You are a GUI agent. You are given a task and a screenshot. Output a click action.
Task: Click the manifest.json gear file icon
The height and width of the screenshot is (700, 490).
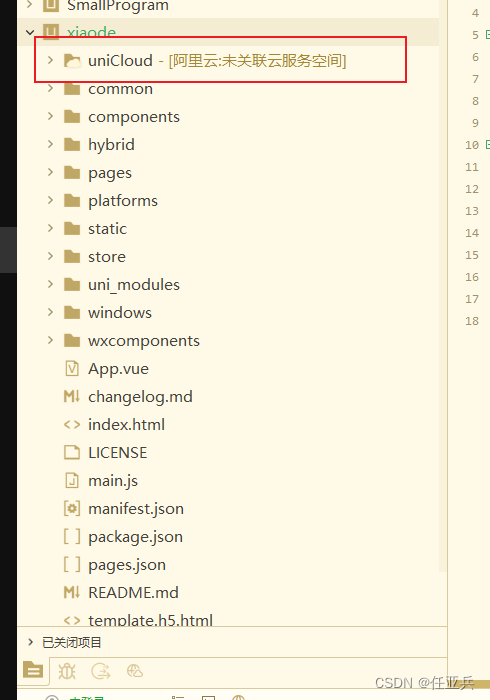[72, 508]
